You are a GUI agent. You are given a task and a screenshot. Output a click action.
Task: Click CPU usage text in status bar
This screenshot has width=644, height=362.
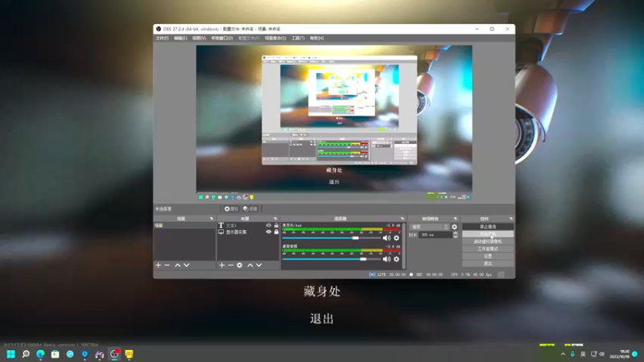click(471, 274)
